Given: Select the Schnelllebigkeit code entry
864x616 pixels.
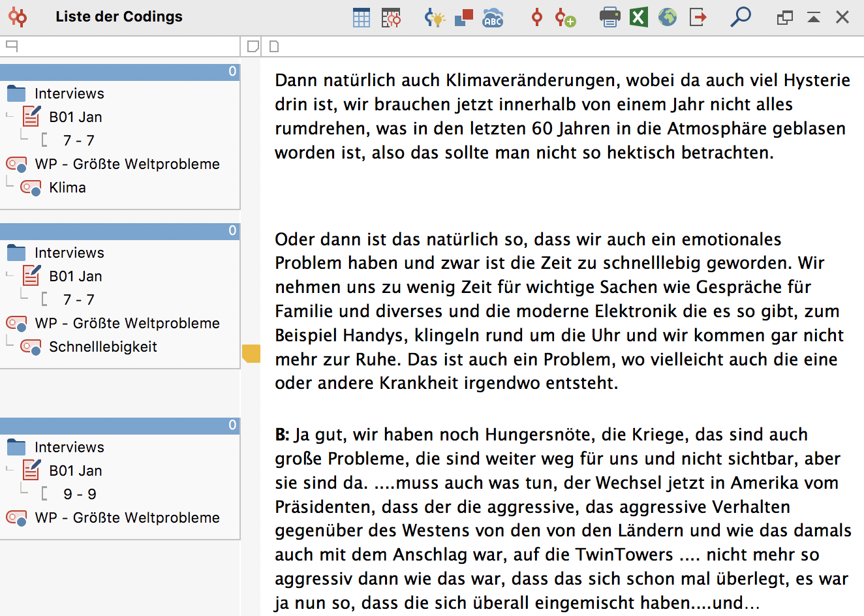Looking at the screenshot, I should (x=102, y=347).
